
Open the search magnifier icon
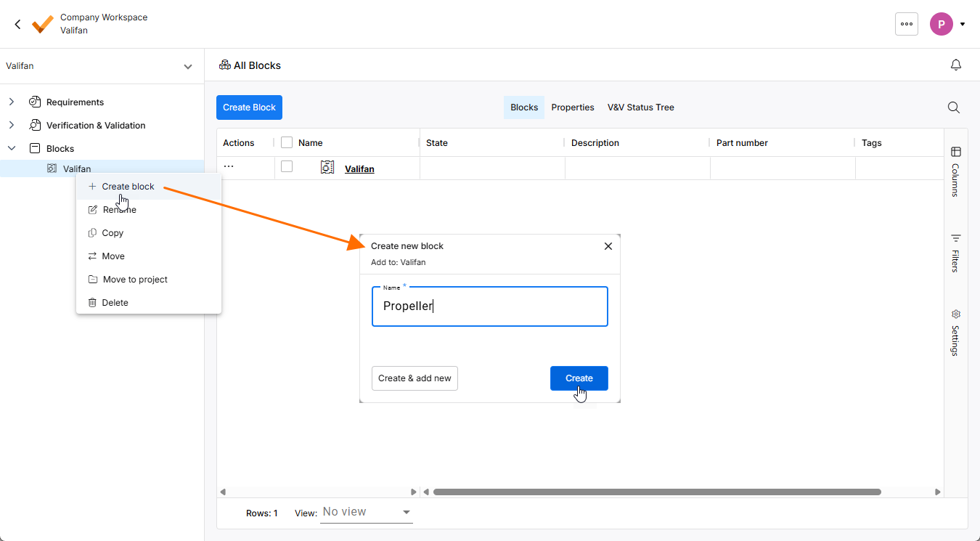(954, 107)
